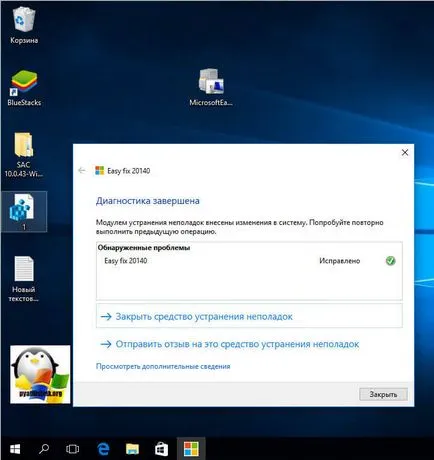The image size is (434, 460).
Task: Click the back arrow in Easy fix dialog
Action: pyautogui.click(x=82, y=171)
